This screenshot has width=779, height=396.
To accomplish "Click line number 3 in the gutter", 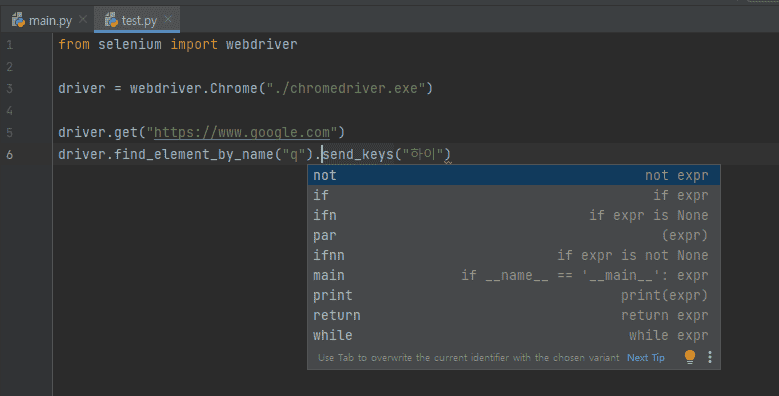I will click(9, 89).
